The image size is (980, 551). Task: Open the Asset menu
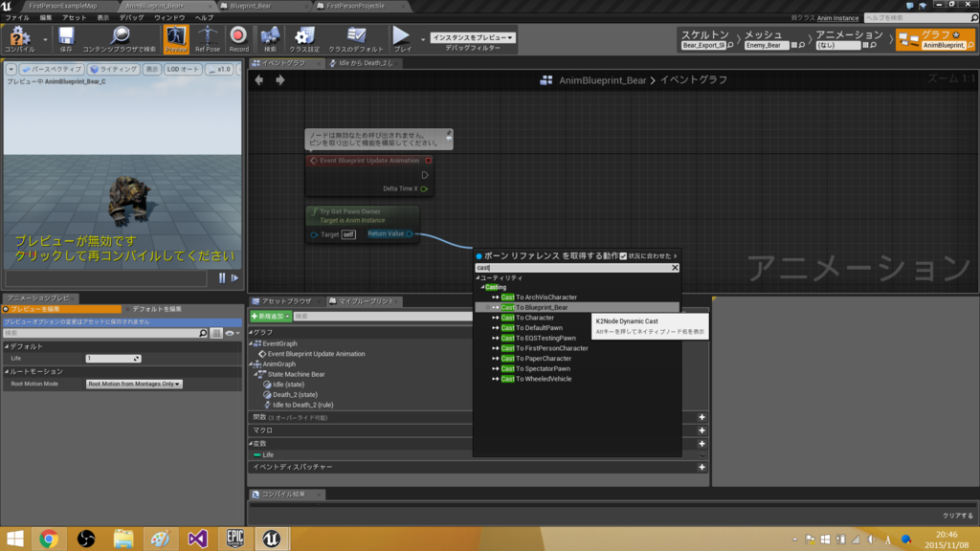[74, 17]
